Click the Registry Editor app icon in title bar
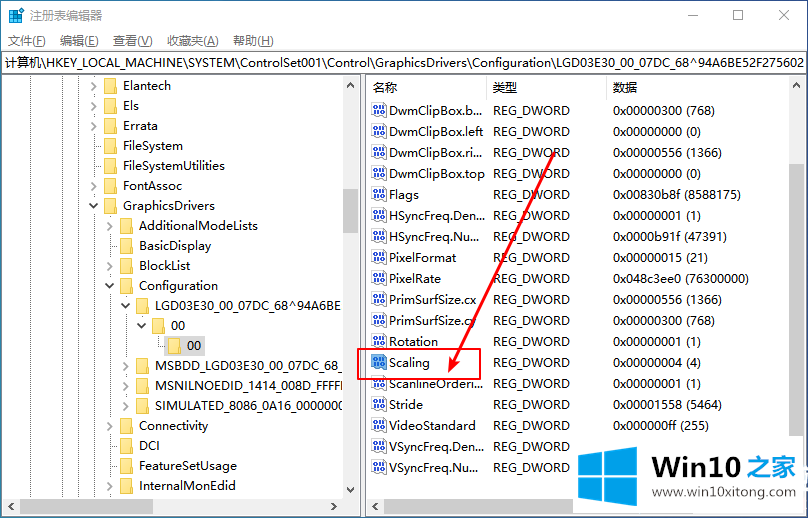 point(14,15)
